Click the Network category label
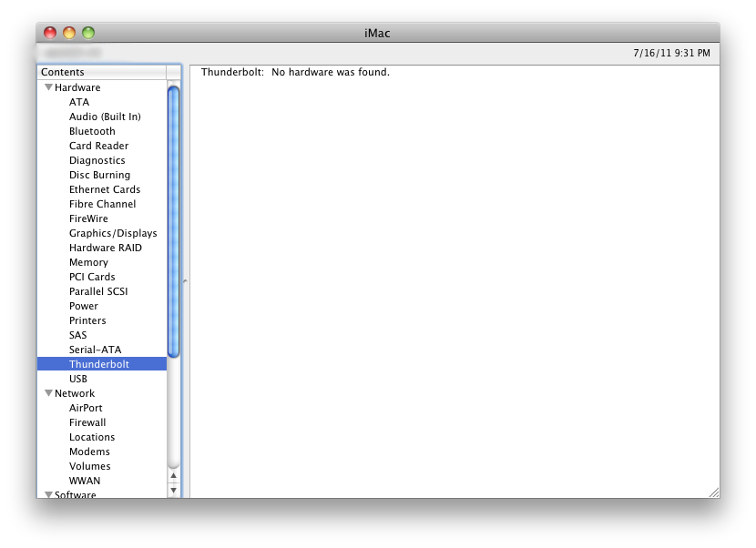This screenshot has height=548, width=756. pos(75,393)
